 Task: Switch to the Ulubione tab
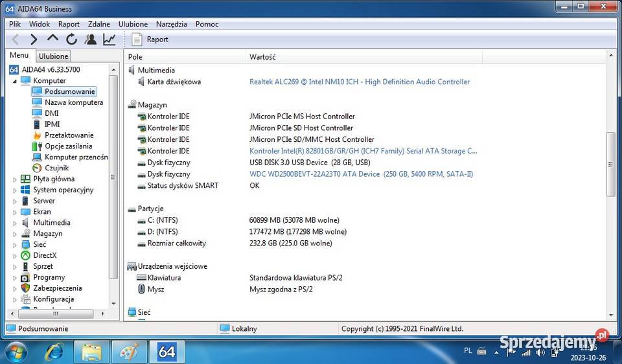pyautogui.click(x=54, y=56)
